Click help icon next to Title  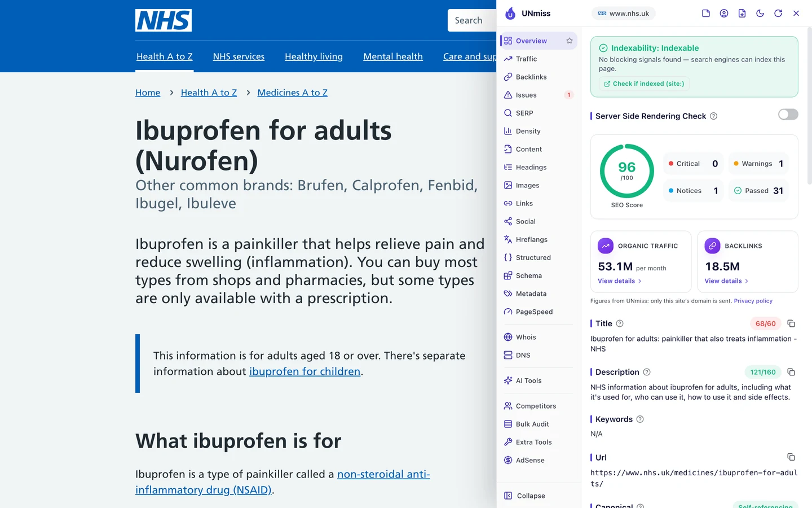[x=620, y=323]
